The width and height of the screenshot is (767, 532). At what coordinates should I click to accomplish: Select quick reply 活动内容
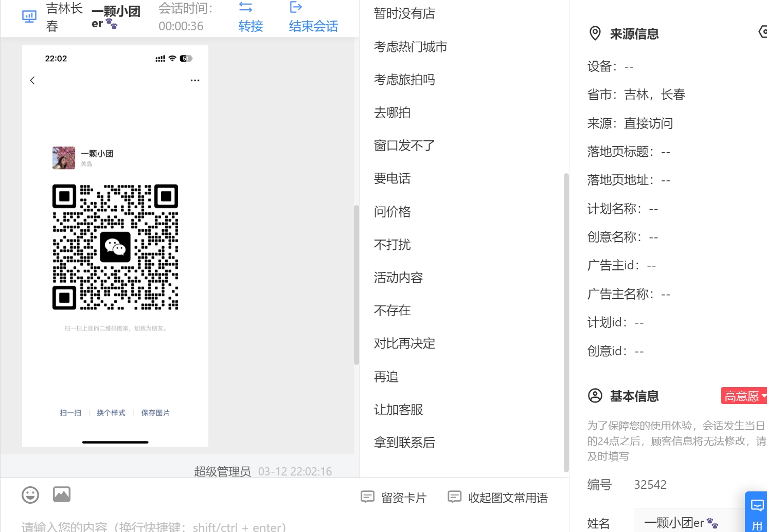(398, 278)
